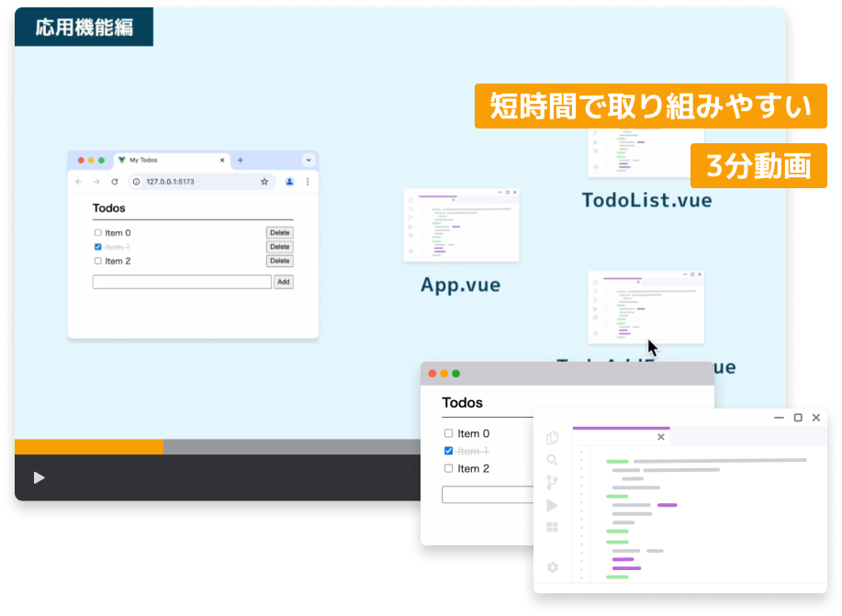Screen dimensions: 842x616
Task: Click the App.vue editor thumbnail
Action: 461,226
